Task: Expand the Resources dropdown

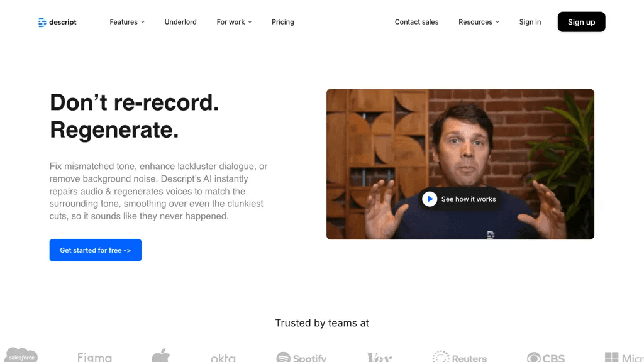Action: coord(479,22)
